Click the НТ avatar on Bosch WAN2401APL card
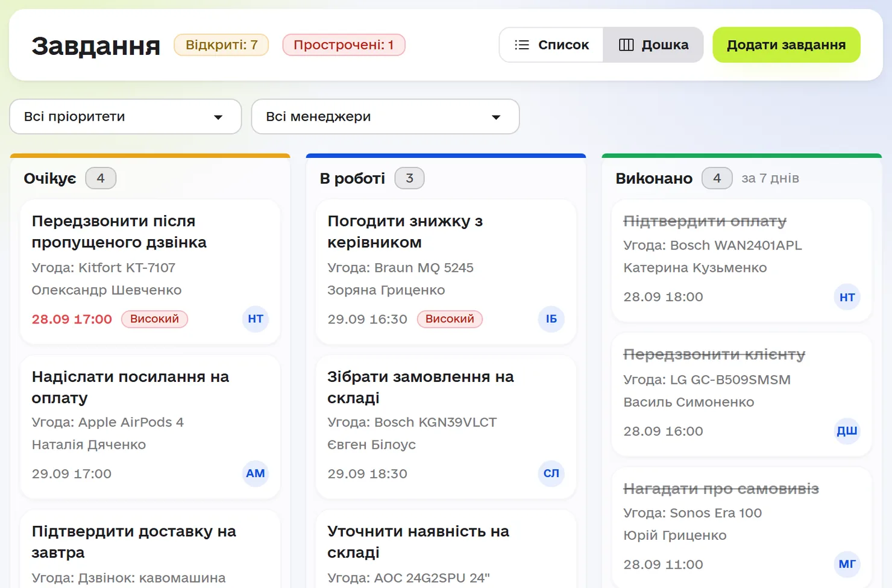892x588 pixels. [847, 297]
